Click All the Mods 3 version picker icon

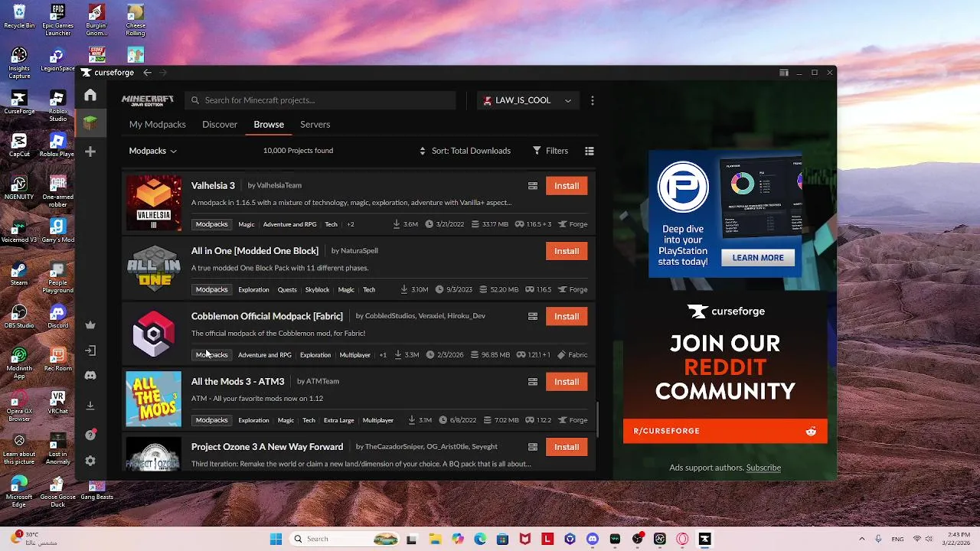[x=533, y=382]
